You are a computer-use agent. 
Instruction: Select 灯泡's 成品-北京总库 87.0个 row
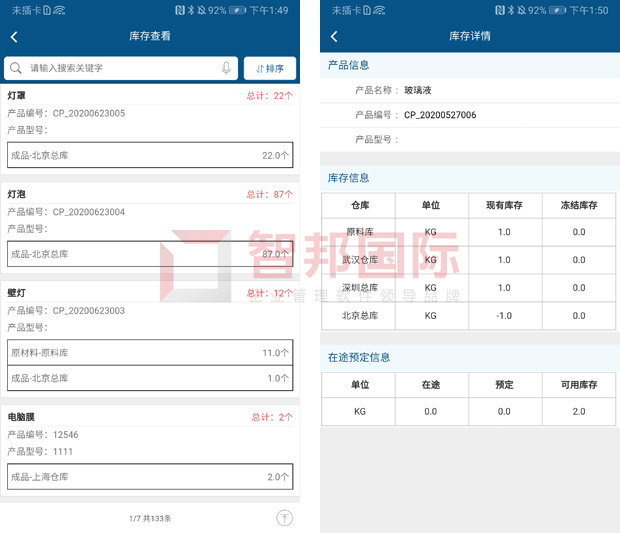(x=150, y=254)
